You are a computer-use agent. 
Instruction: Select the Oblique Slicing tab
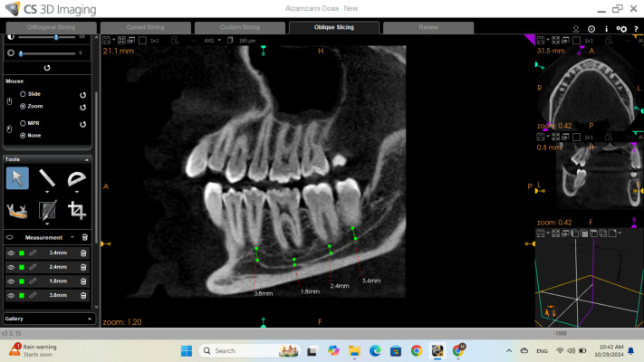point(334,27)
